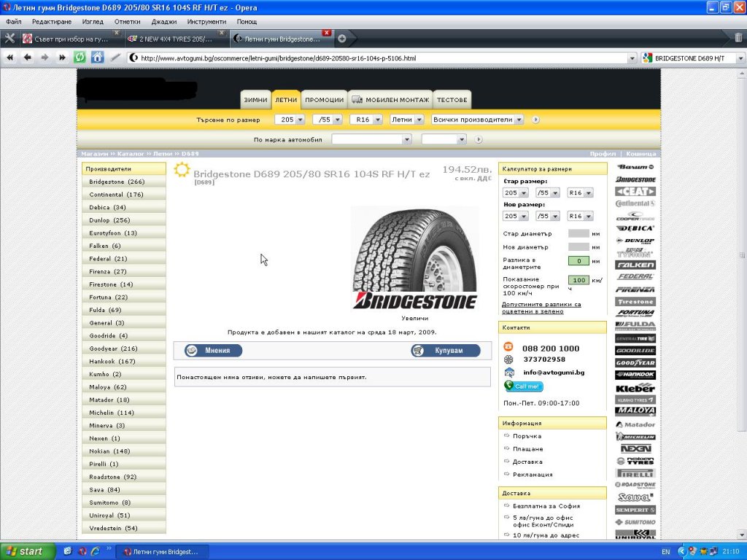Expand the Всички производители dropdown
The width and height of the screenshot is (747, 560).
click(477, 120)
